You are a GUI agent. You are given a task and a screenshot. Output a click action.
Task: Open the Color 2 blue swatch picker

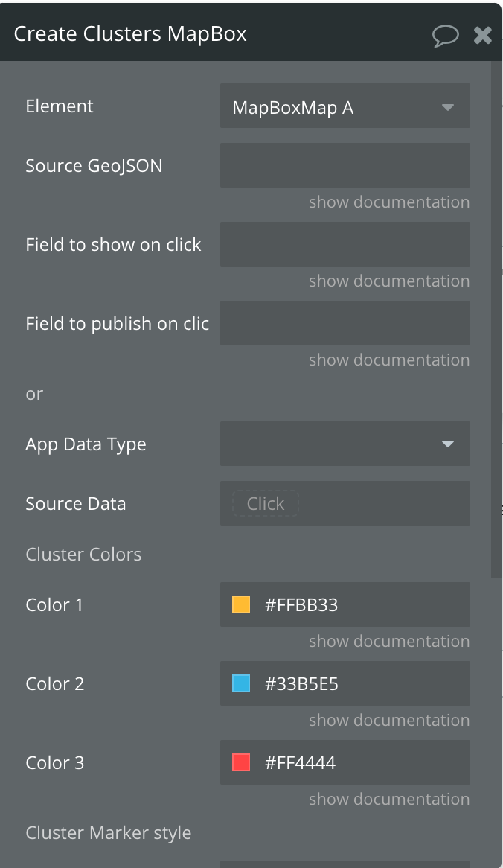pyautogui.click(x=240, y=683)
